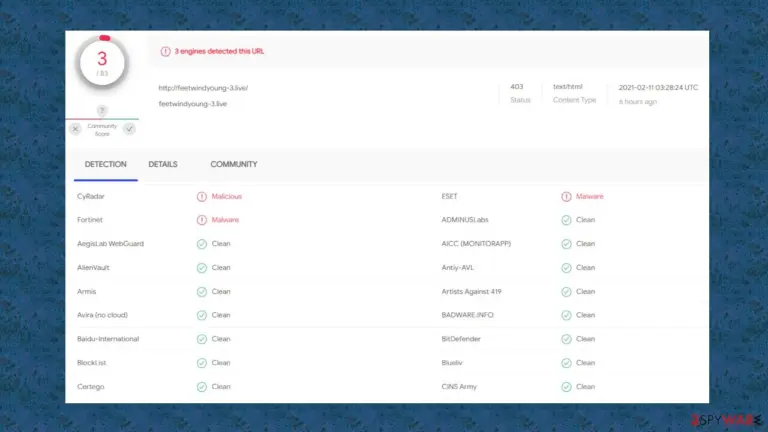The image size is (768, 432).
Task: Click the Avira (no cloud) clean checkmark icon
Action: (202, 315)
